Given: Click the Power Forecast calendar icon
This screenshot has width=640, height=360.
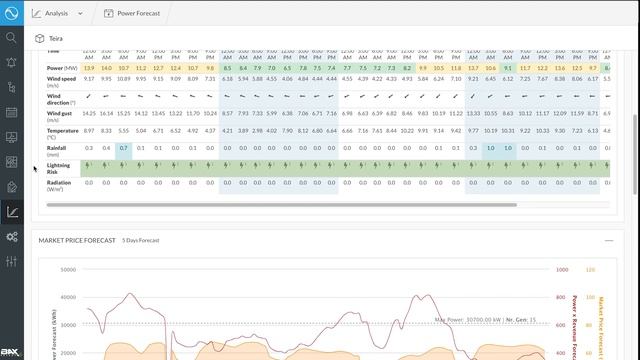Looking at the screenshot, I should [109, 13].
